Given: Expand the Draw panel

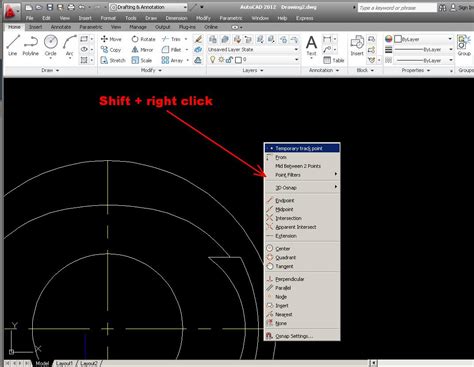Looking at the screenshot, I should (x=50, y=70).
